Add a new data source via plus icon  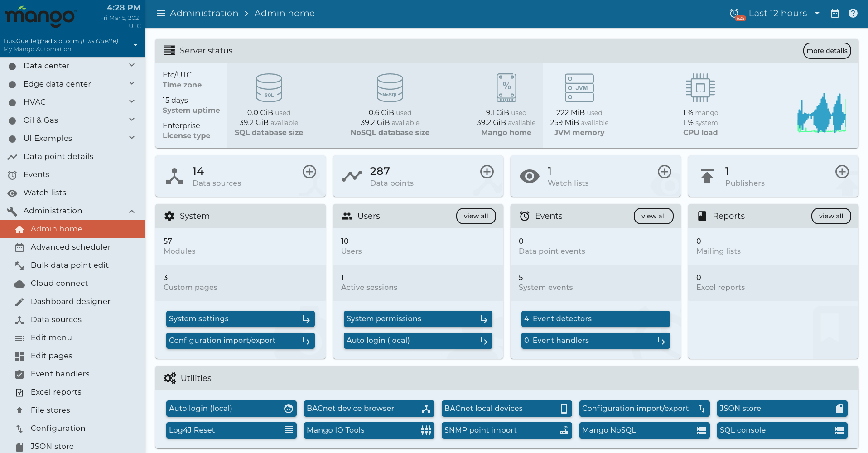point(309,172)
